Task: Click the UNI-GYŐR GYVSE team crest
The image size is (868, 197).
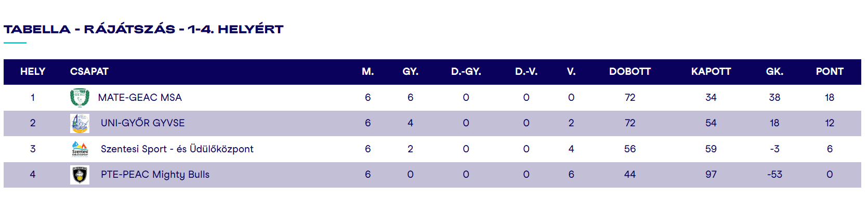Action: coord(80,123)
